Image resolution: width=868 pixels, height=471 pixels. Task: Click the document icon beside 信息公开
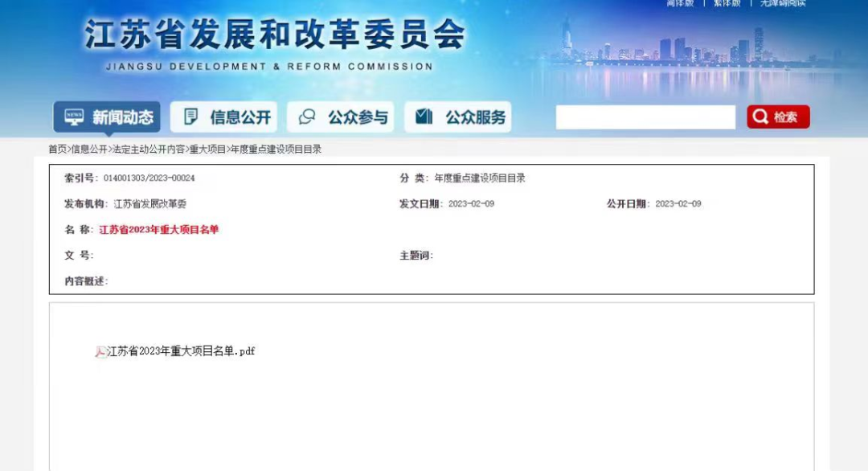190,117
